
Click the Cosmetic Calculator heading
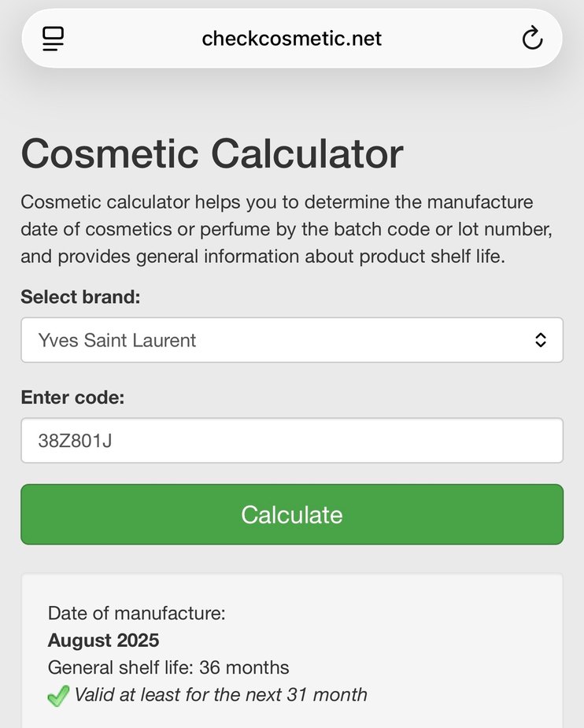pos(212,153)
